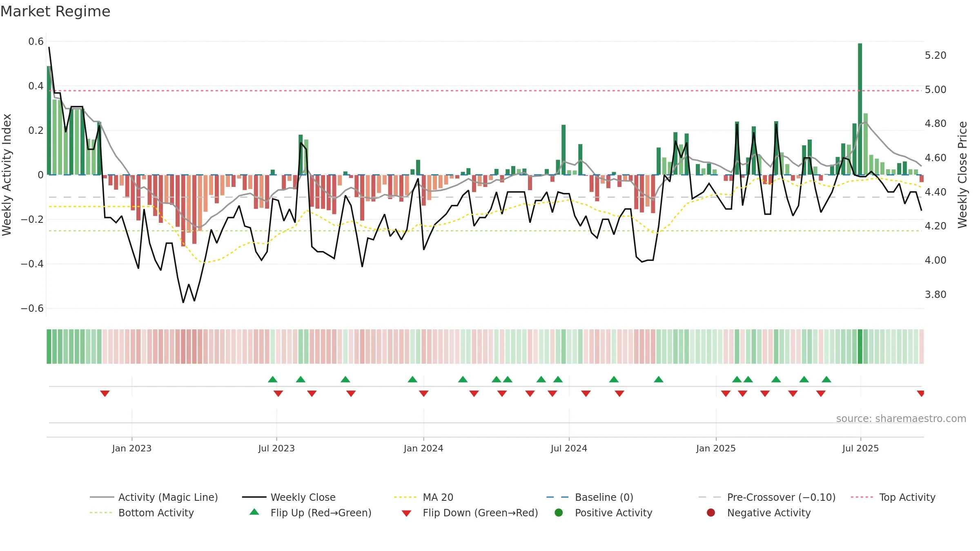The width and height of the screenshot is (980, 551).
Task: Click the Positive Activity legend label
Action: (614, 513)
